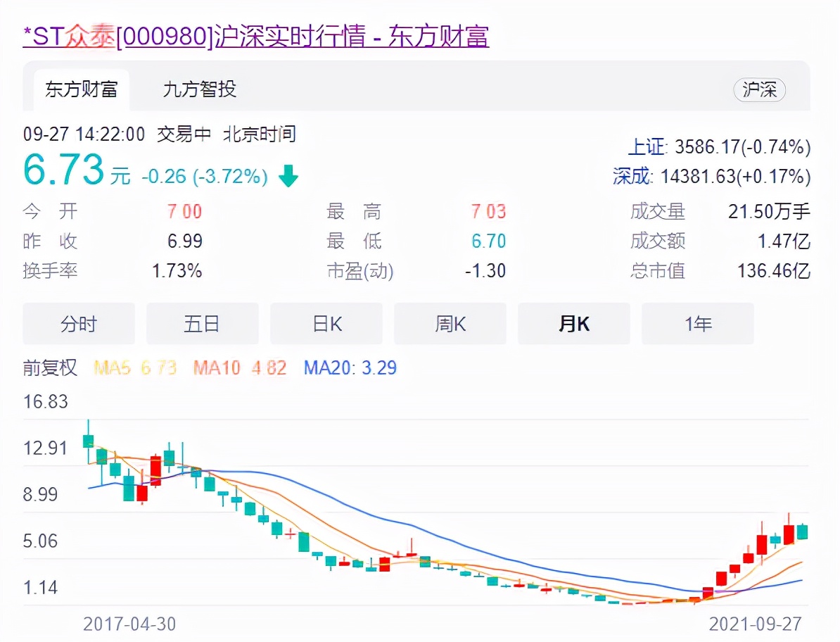Viewport: 840px width, 642px height.
Task: Show the 1年 one-year chart
Action: (x=697, y=324)
